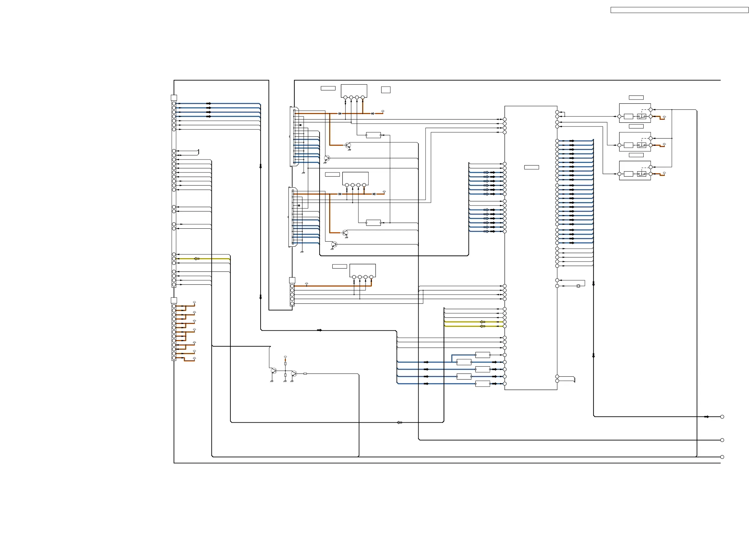Screen dimensions: 756x534
Task: Select the switch symbol in the middle right block
Action: tap(641, 145)
